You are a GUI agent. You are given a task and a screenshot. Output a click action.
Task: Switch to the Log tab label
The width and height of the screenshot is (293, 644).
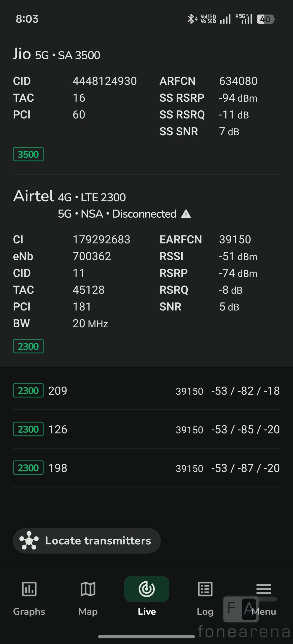pos(205,612)
